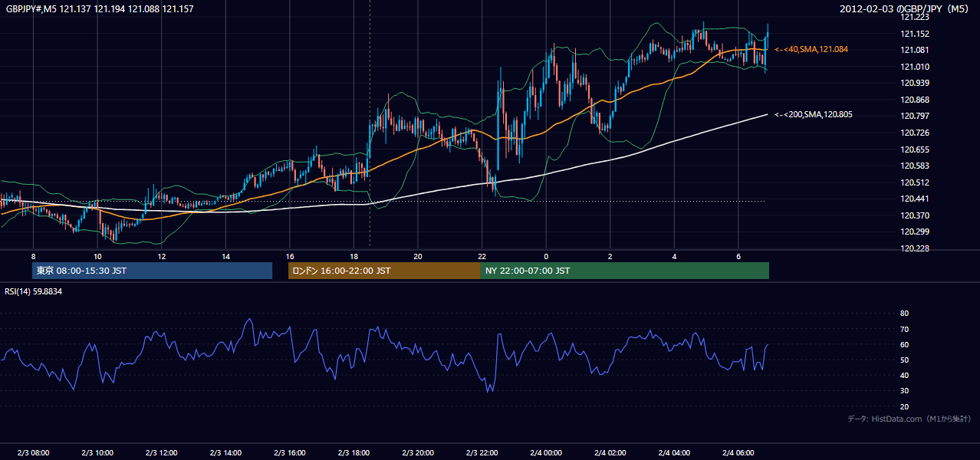This screenshot has width=980, height=460.
Task: Click the RSI(14) 59.8834 indicator label
Action: coord(34,291)
